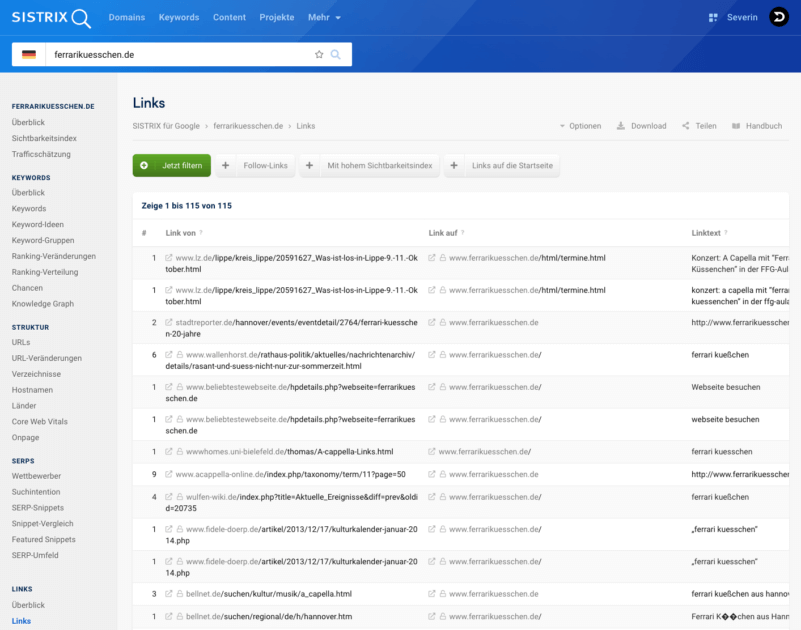This screenshot has height=630, width=801.
Task: Expand the Mehr menu
Action: point(324,18)
